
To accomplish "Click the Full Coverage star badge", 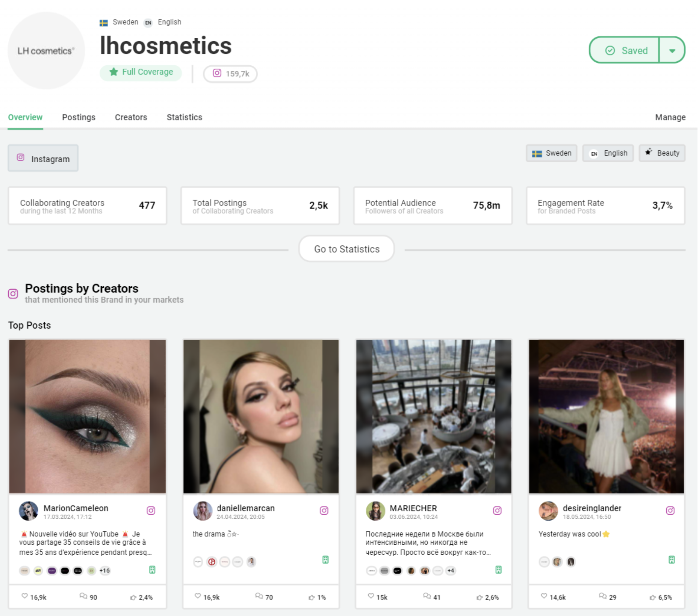I will 114,72.
